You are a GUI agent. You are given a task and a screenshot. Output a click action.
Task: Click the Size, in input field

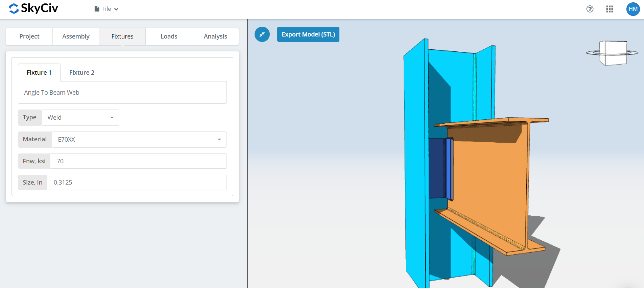point(137,183)
